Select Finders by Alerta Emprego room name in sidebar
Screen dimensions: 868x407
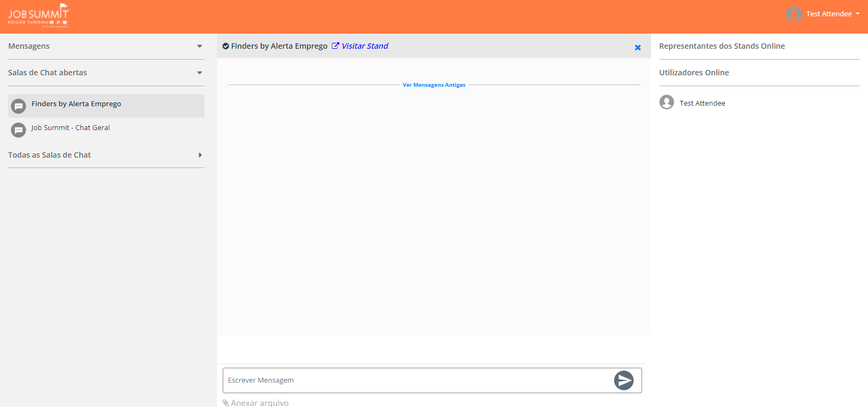click(76, 104)
